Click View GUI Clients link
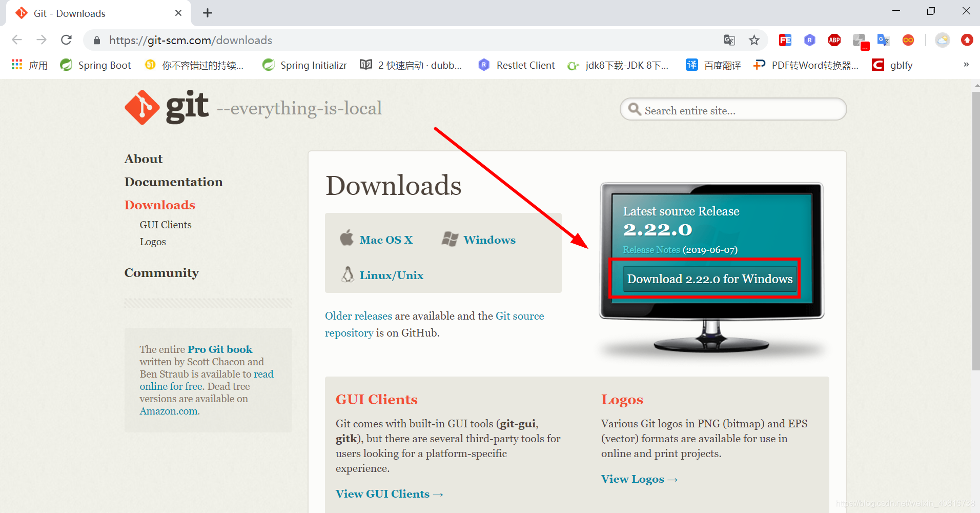This screenshot has height=513, width=980. pos(389,494)
